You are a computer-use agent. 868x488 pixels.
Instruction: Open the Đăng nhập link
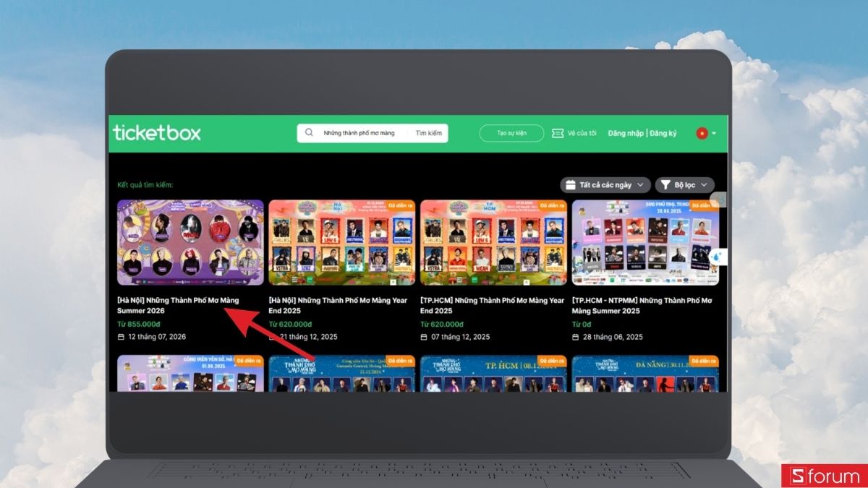(x=626, y=133)
